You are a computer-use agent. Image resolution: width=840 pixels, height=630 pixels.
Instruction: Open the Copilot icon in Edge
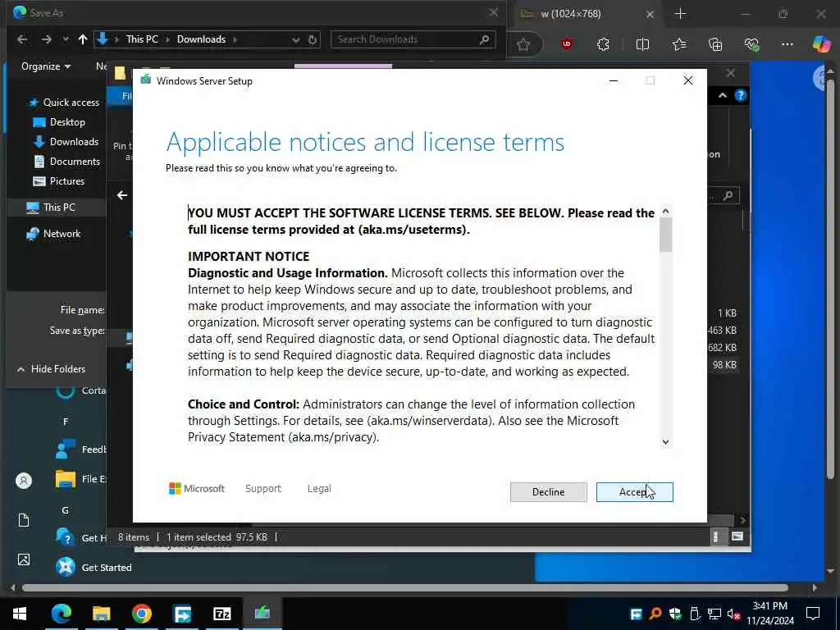[821, 44]
